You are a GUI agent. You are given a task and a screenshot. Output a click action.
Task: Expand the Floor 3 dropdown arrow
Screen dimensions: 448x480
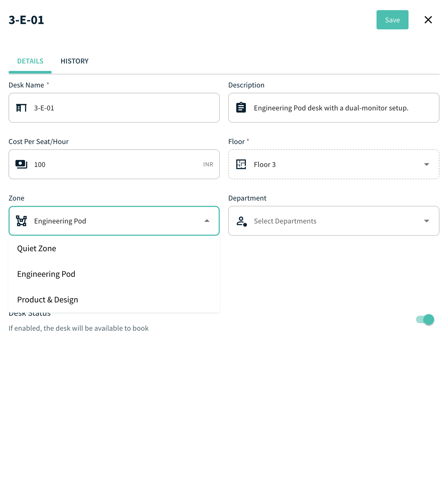[x=426, y=164]
